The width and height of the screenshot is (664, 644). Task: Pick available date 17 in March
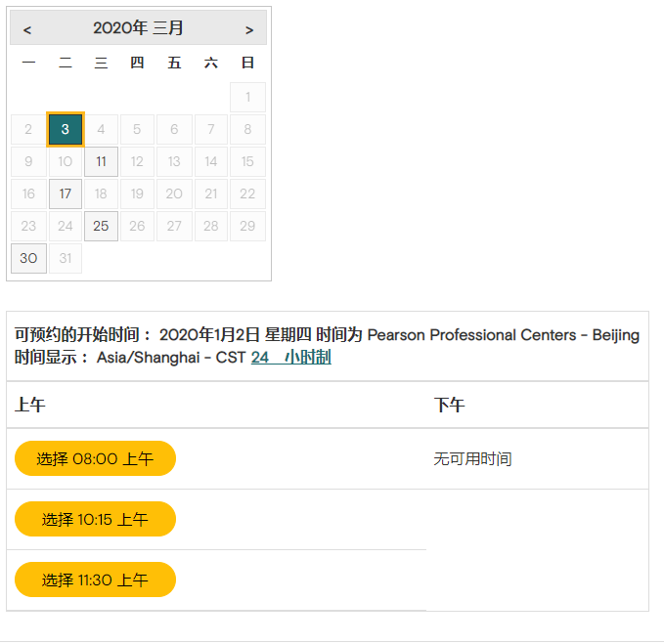pos(65,193)
